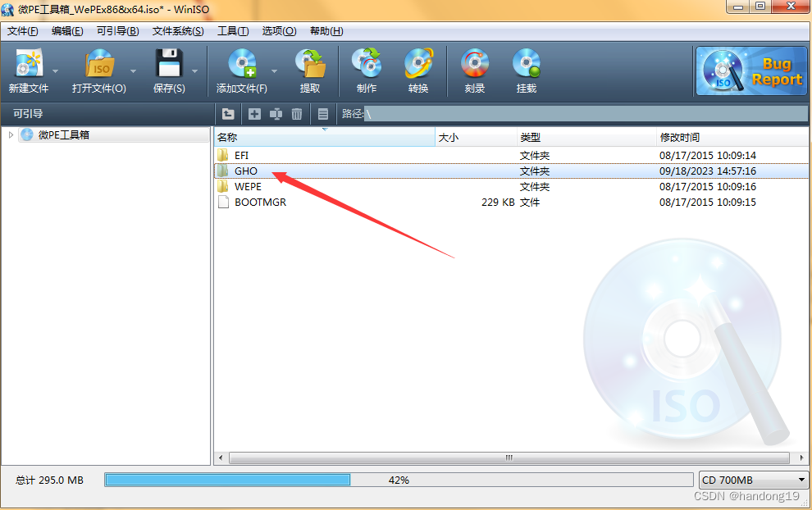The image size is (812, 510).
Task: Click the Convert (转换) disc icon
Action: coord(418,63)
